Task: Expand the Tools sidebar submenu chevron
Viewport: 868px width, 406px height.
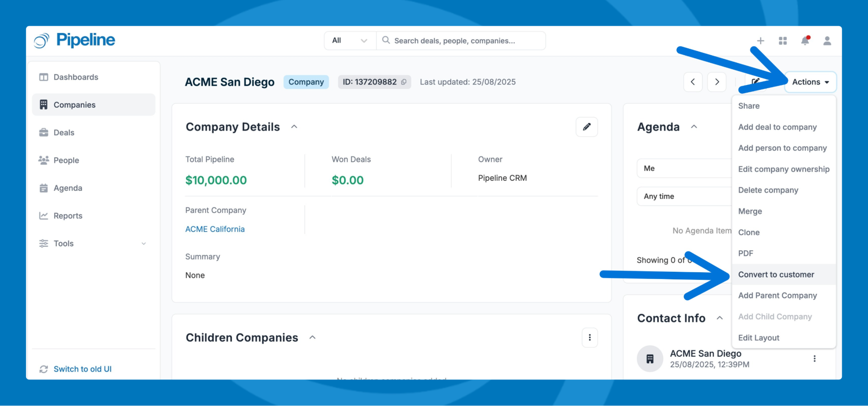Action: coord(144,243)
